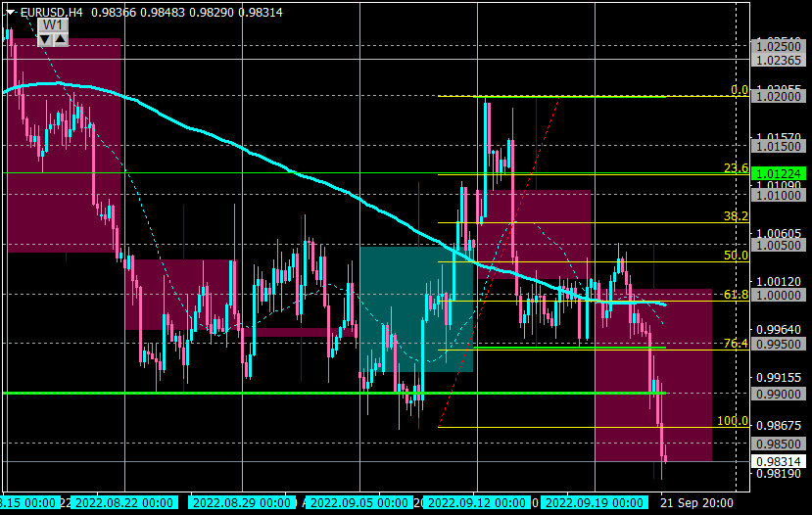Click the up arrow below W1
Viewport: 812px width, 515px height.
pyautogui.click(x=61, y=39)
